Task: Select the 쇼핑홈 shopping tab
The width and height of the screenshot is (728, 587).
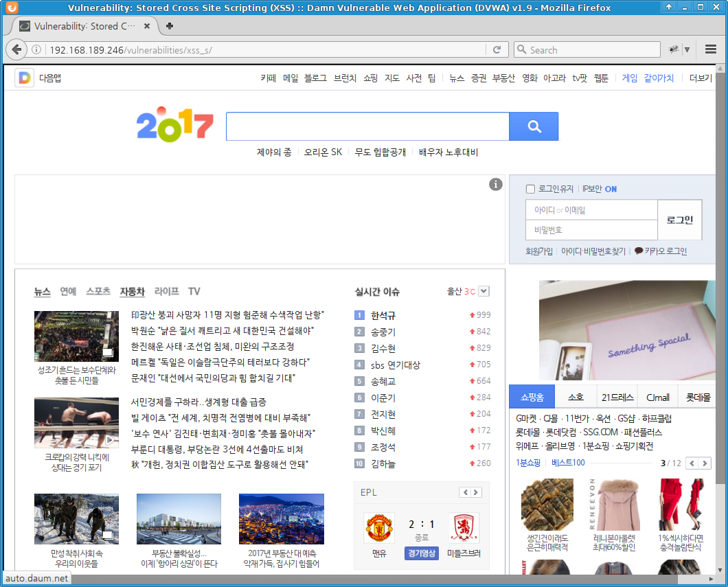Action: 532,397
